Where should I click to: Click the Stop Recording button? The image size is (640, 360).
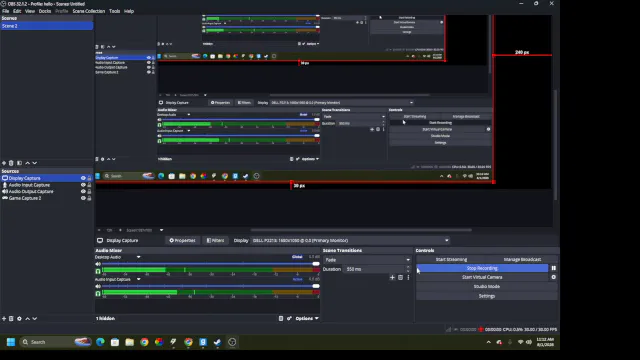482,268
